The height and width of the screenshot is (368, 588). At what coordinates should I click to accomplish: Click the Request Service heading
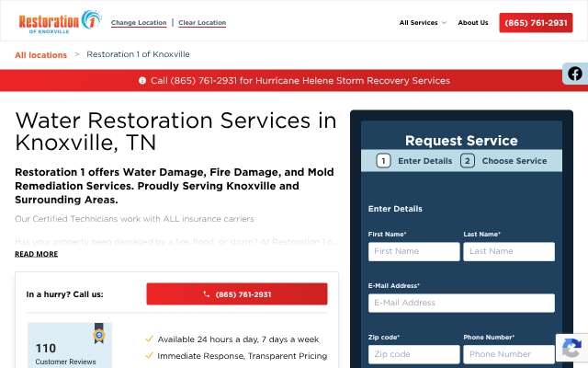(x=461, y=141)
